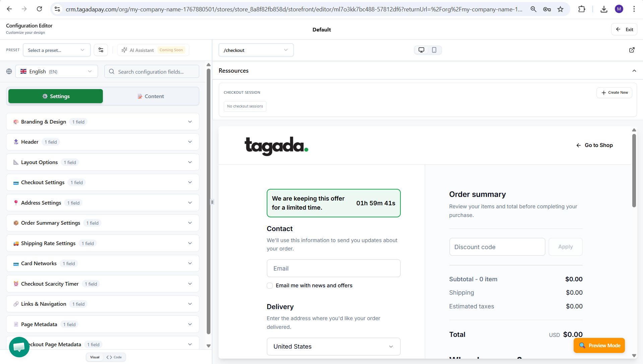Screen dimensions: 643x364
Task: Check 'Email me with news and offers'
Action: 270,286
